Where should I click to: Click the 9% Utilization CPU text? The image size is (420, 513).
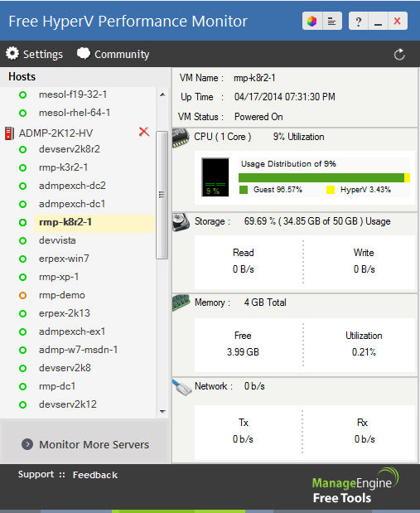299,137
